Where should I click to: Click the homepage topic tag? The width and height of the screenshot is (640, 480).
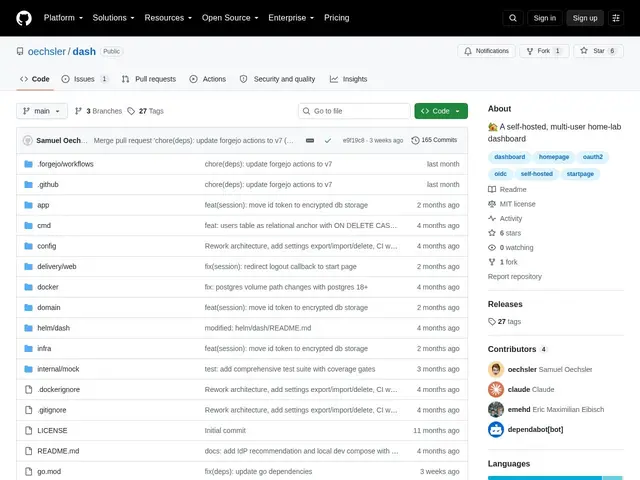coord(553,157)
